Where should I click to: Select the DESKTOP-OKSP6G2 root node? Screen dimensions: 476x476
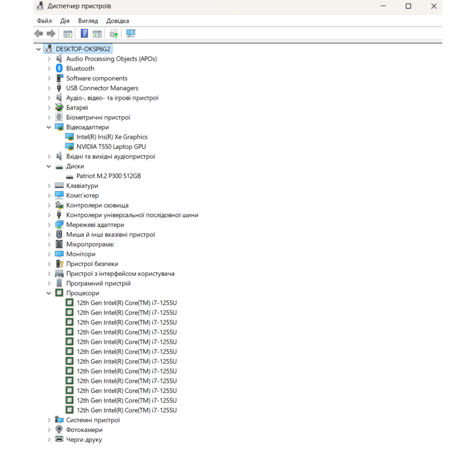coord(83,49)
